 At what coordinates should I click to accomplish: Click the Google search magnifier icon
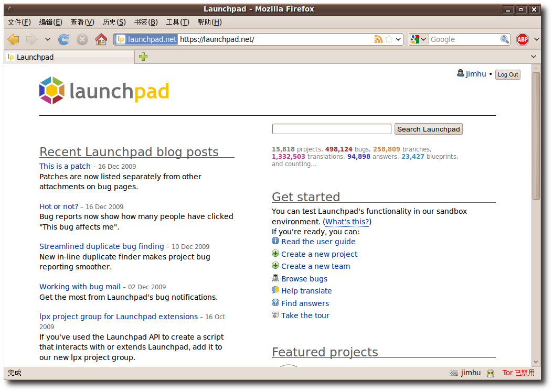point(505,39)
